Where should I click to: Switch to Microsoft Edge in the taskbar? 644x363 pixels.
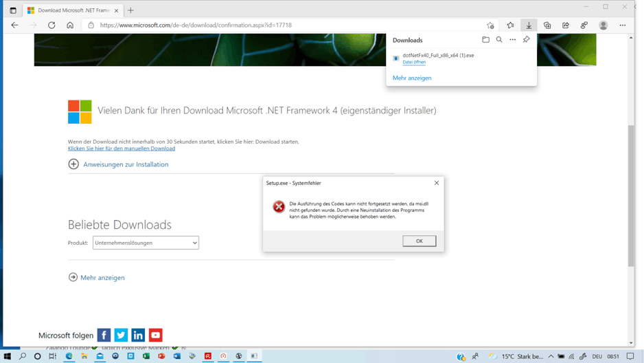tap(69, 356)
